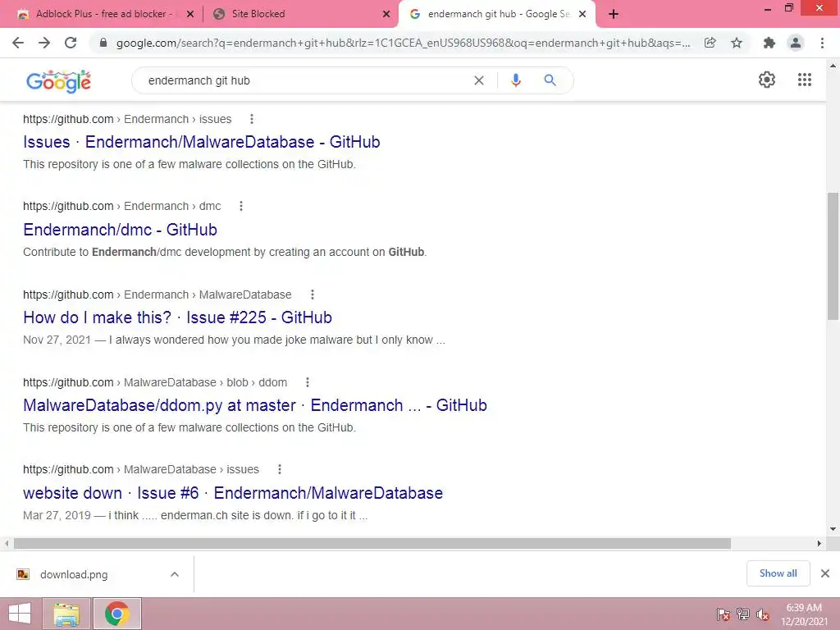Screen dimensions: 840x630
Task: Open the Action Center flag tray icon
Action: coord(724,614)
